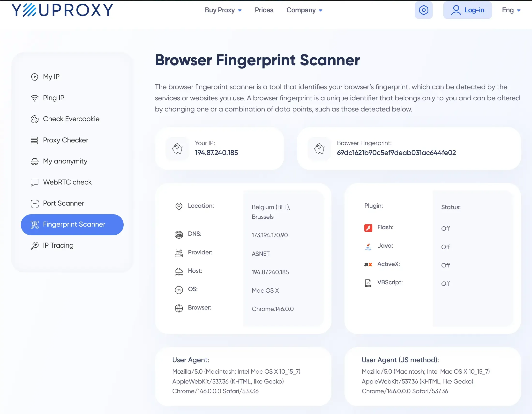Click the Browser Fingerprint card icon
The height and width of the screenshot is (414, 532).
point(319,148)
